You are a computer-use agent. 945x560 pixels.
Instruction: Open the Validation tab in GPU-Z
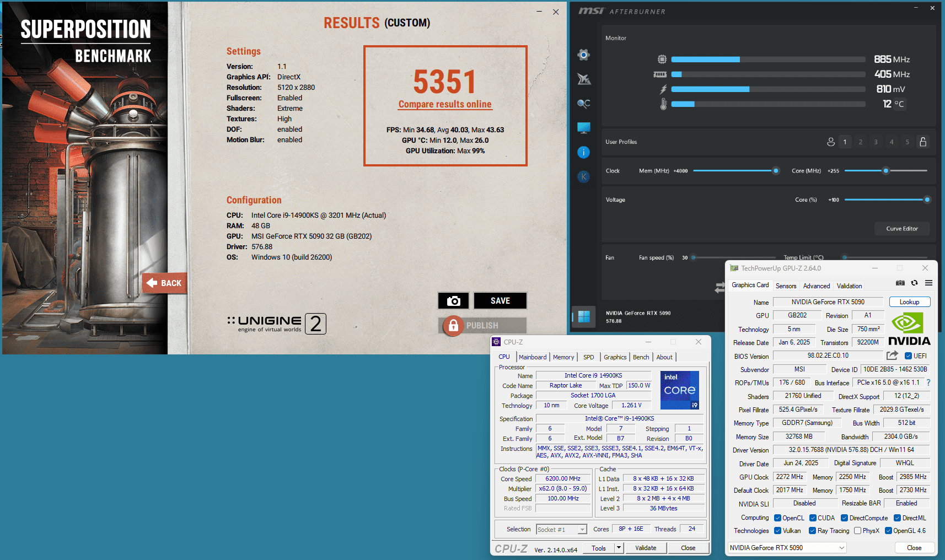[849, 286]
